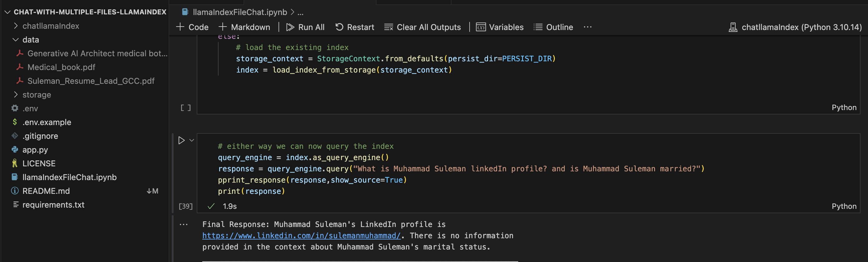
Task: Open the cell output ellipsis menu
Action: [184, 224]
